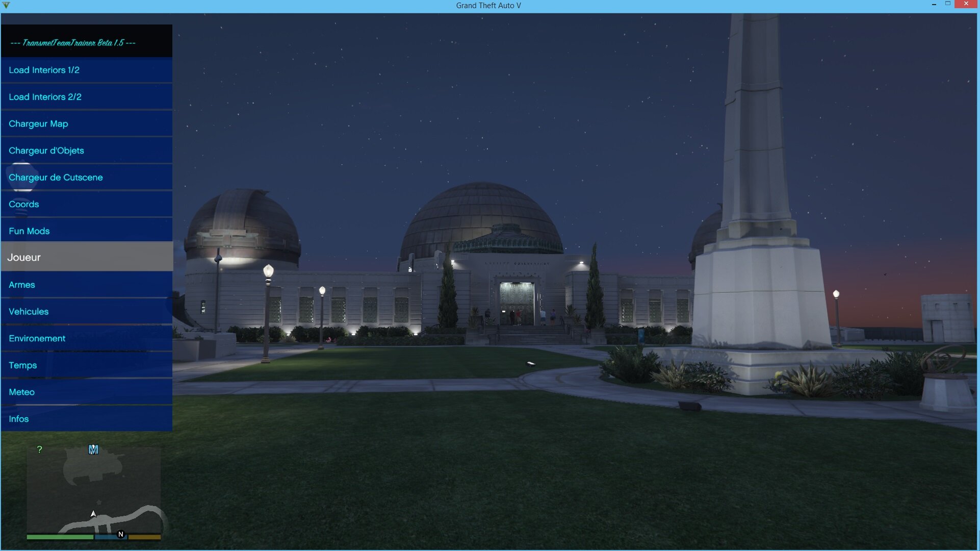This screenshot has height=551, width=980.
Task: Click the green question mark blip
Action: point(39,449)
